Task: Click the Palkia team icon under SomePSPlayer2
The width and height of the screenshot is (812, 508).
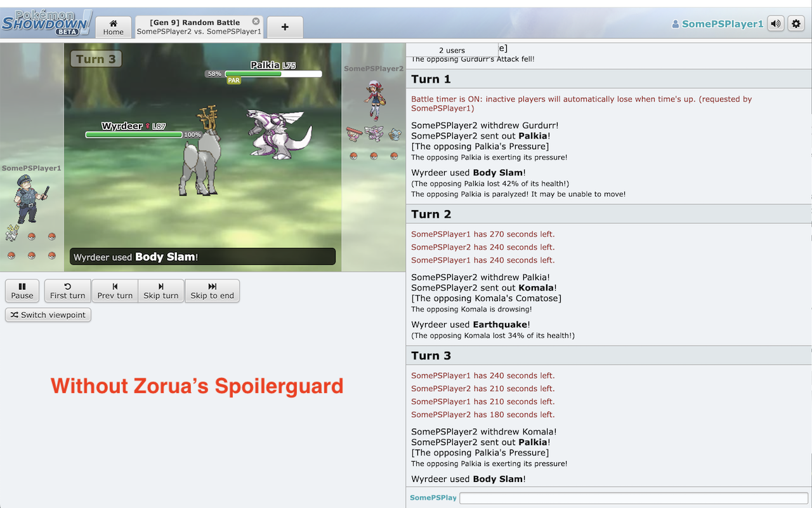Action: [x=374, y=133]
